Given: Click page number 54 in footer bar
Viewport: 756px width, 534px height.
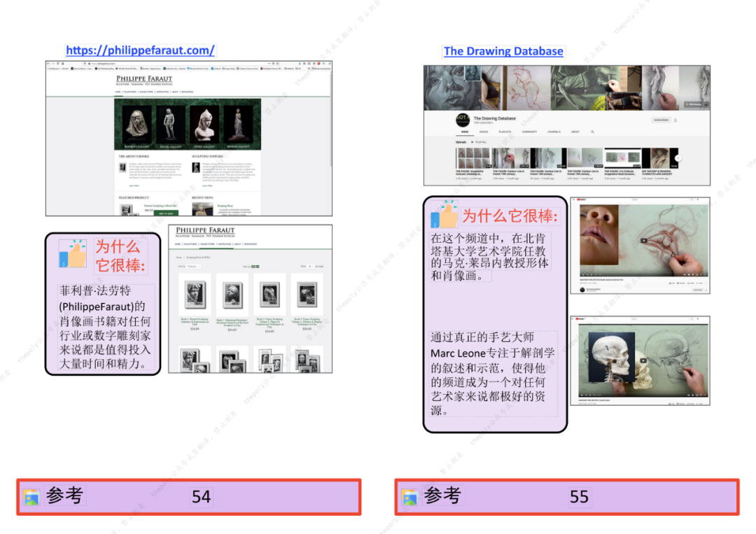Looking at the screenshot, I should [x=201, y=496].
